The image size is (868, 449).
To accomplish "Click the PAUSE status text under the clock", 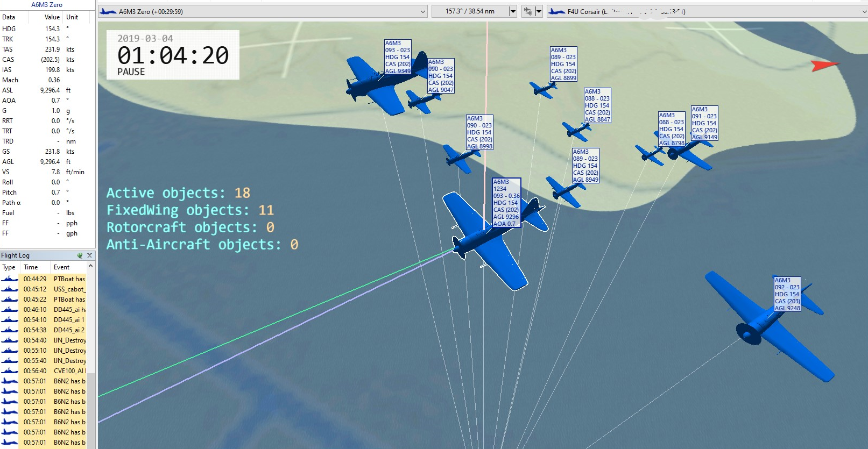I will 131,72.
